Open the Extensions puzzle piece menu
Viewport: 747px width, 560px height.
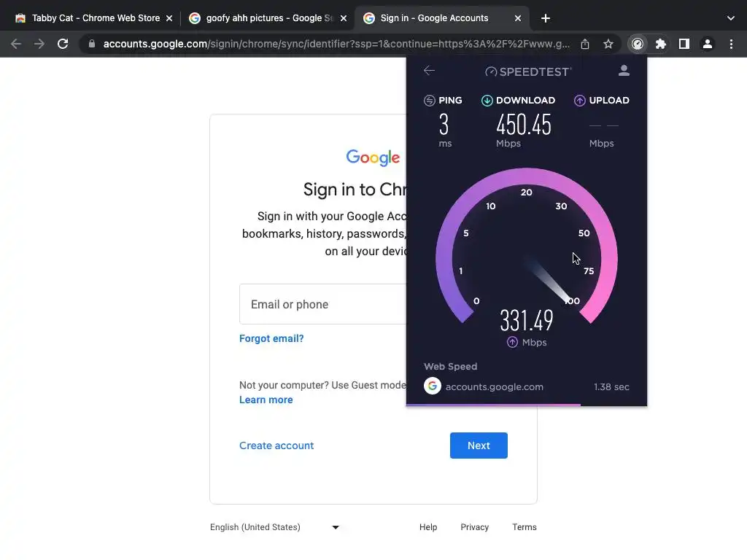pos(661,44)
